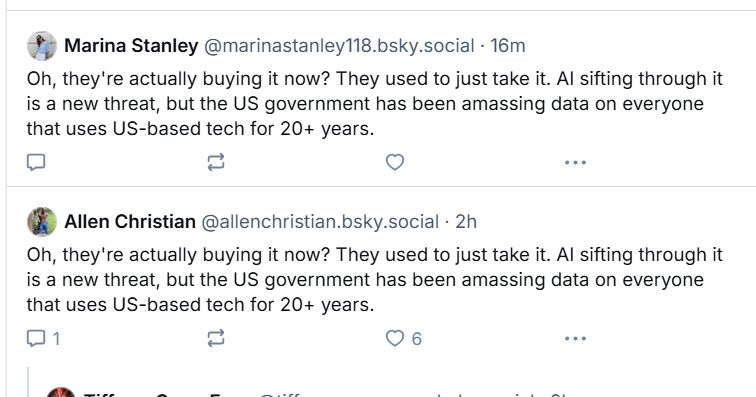The height and width of the screenshot is (397, 756).
Task: Open the quoted post author avatar at bottom
Action: pos(61,392)
